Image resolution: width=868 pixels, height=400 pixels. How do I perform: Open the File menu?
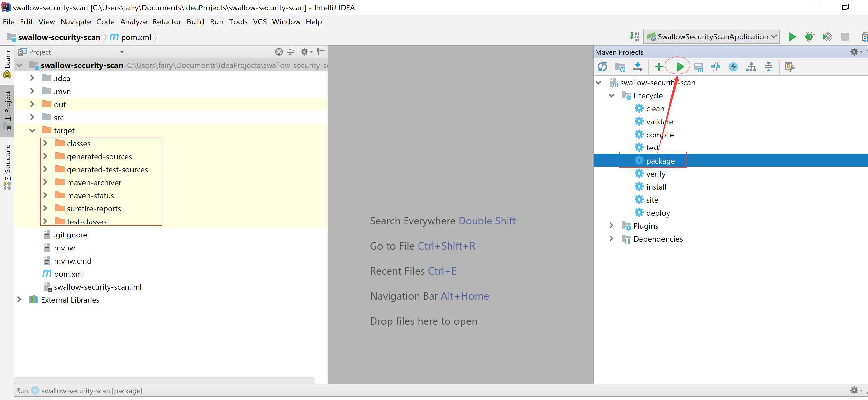pyautogui.click(x=8, y=22)
